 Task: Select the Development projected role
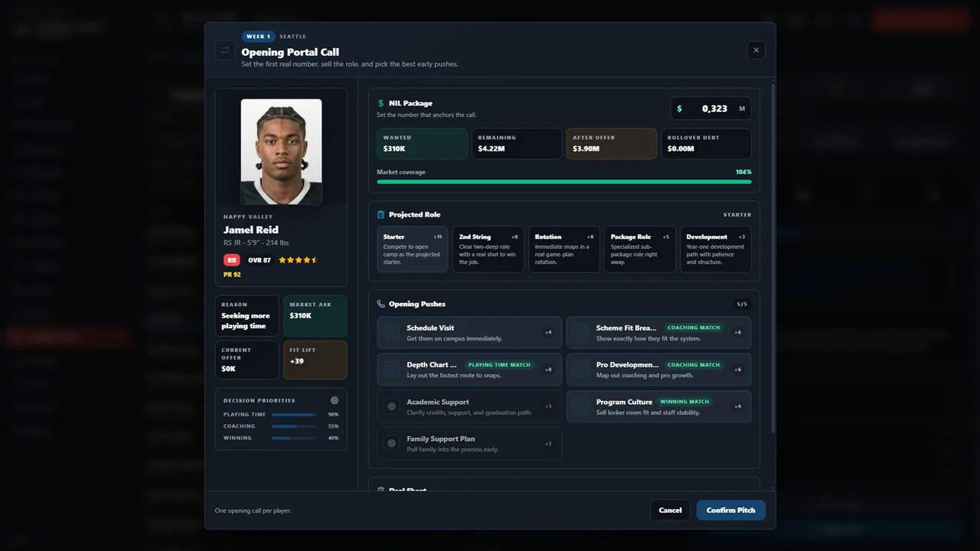716,249
